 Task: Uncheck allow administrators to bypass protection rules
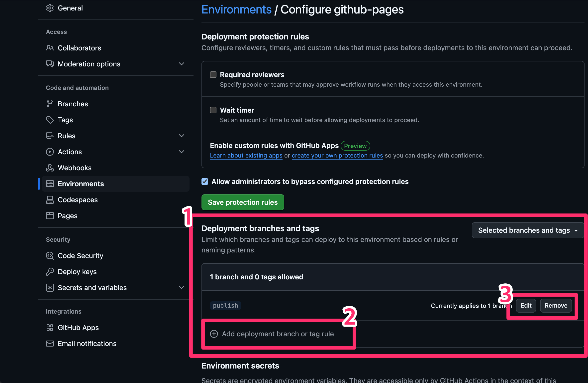[x=204, y=182]
